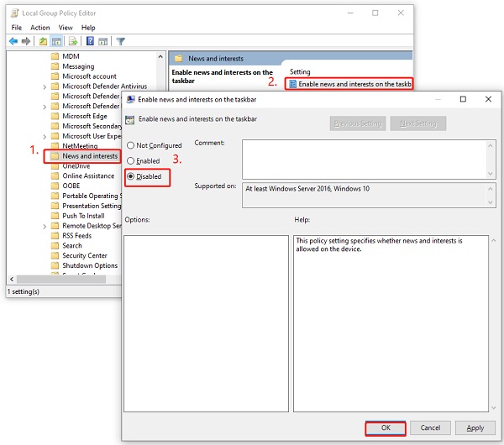Click the News and interests header folder icon
The image size is (504, 445).
(x=178, y=59)
